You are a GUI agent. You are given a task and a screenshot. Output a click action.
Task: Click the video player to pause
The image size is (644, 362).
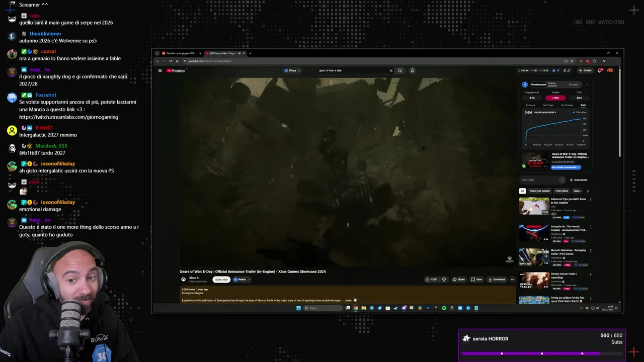(x=347, y=171)
